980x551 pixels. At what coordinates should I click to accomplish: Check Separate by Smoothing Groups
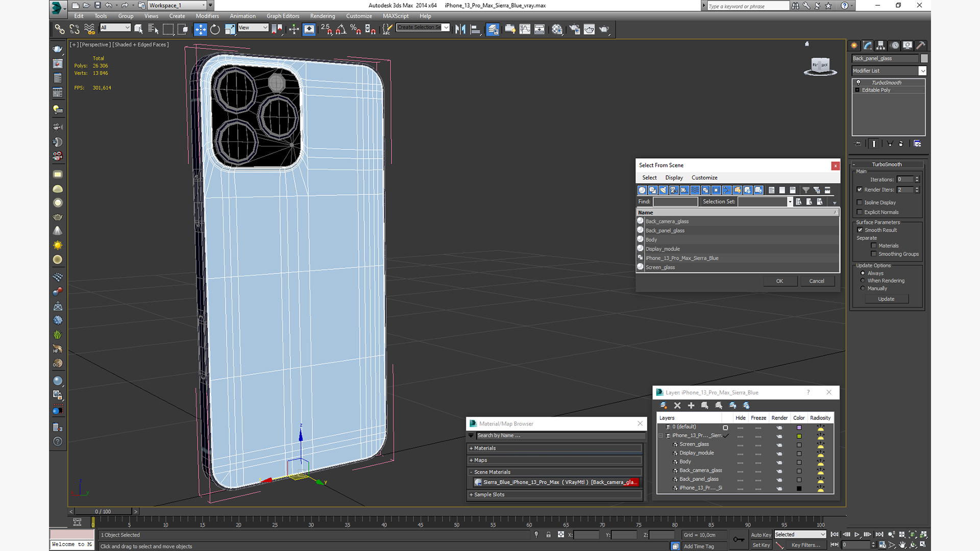click(874, 254)
